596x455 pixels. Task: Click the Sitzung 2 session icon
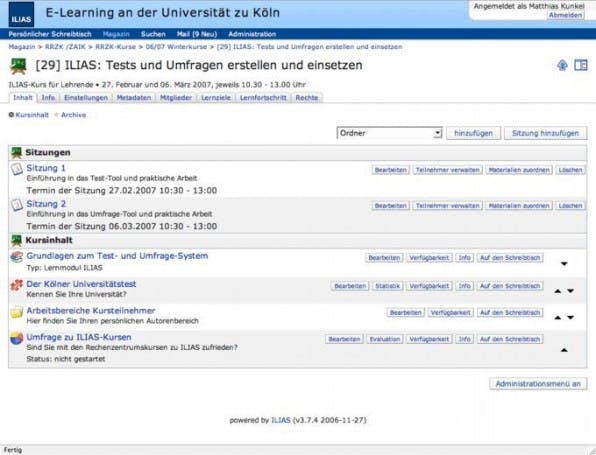pyautogui.click(x=17, y=205)
